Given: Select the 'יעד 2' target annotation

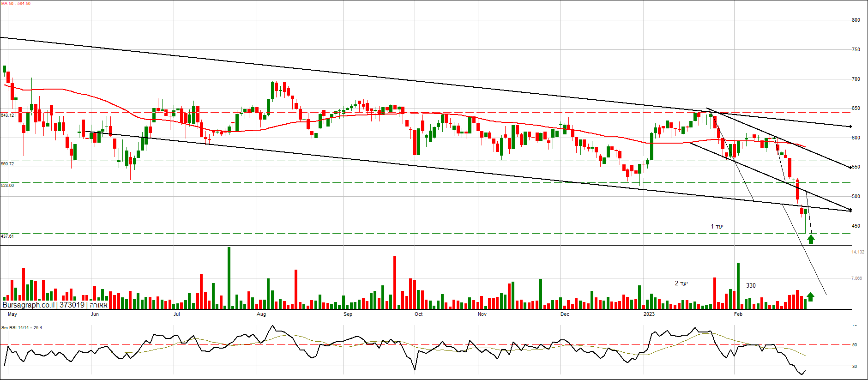Looking at the screenshot, I should pos(681,283).
